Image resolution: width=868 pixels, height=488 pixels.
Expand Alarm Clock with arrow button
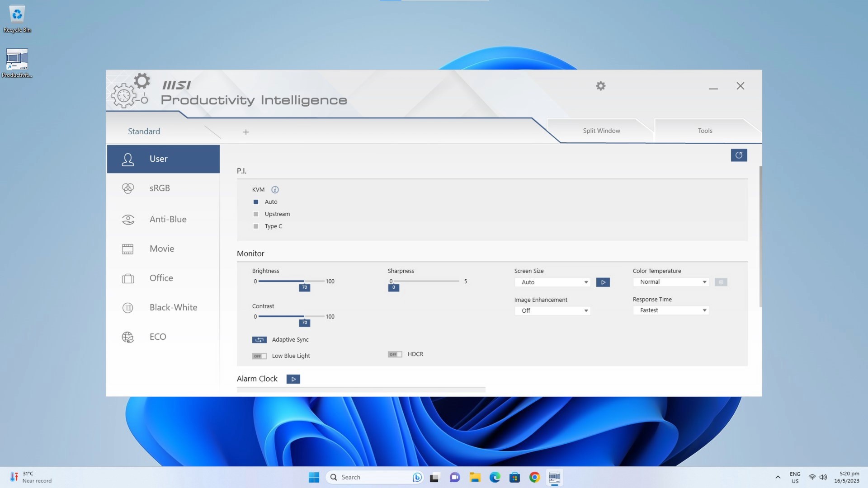click(x=293, y=379)
